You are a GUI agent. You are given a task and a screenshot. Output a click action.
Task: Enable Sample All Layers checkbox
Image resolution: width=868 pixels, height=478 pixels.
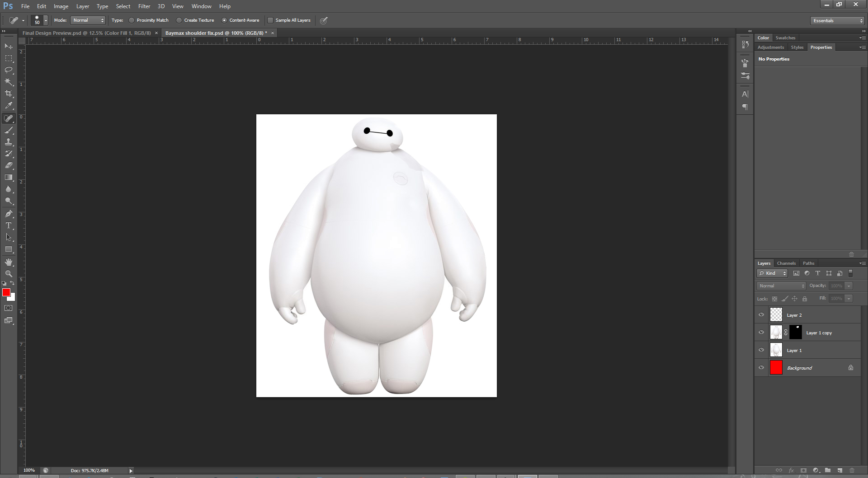[x=270, y=20]
